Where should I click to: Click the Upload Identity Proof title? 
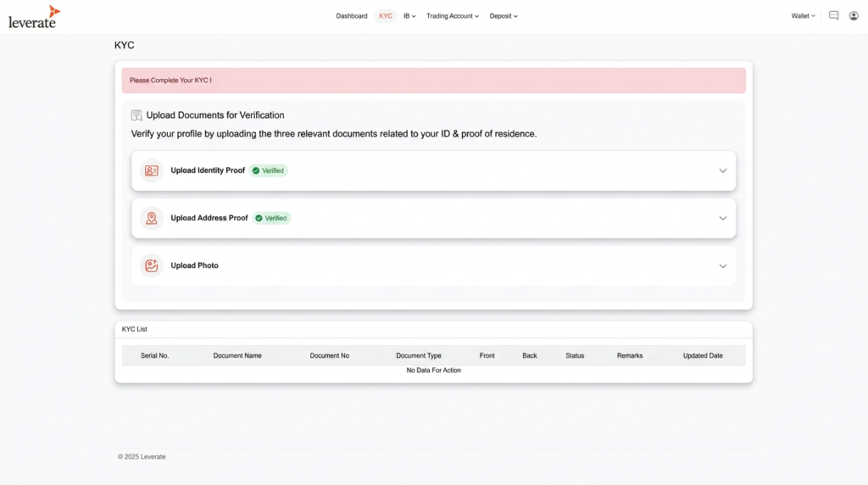pyautogui.click(x=208, y=170)
